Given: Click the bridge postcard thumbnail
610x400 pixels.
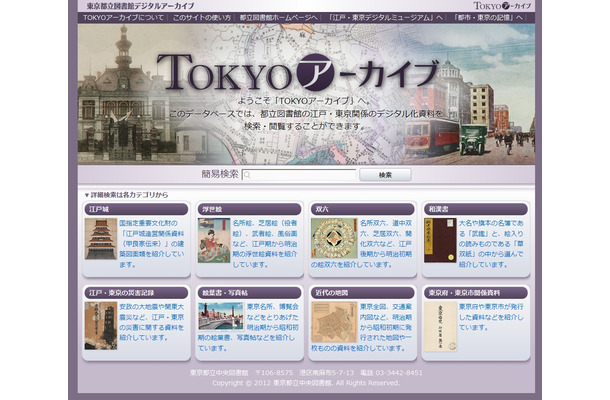Looking at the screenshot, I should [x=221, y=316].
